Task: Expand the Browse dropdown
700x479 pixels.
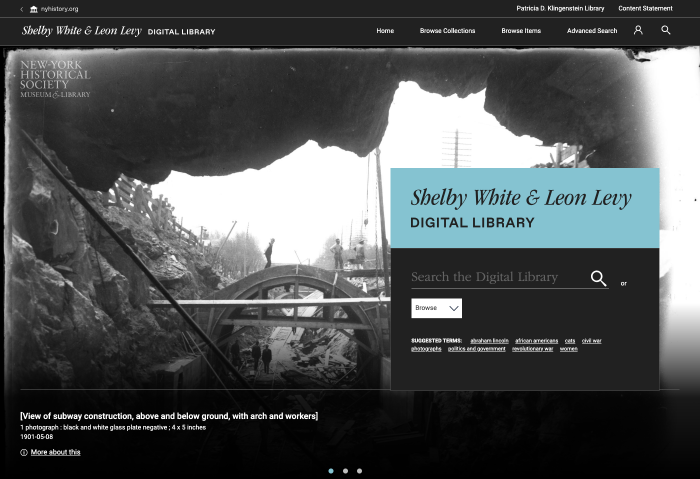Action: click(437, 308)
